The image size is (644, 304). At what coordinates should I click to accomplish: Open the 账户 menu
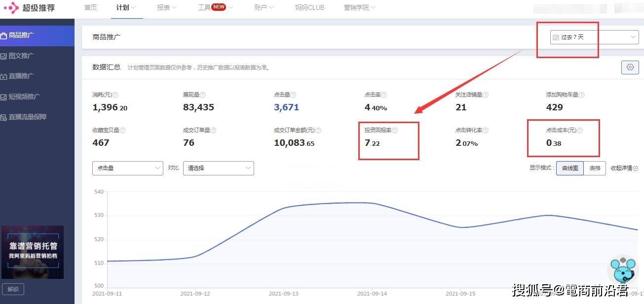[264, 7]
